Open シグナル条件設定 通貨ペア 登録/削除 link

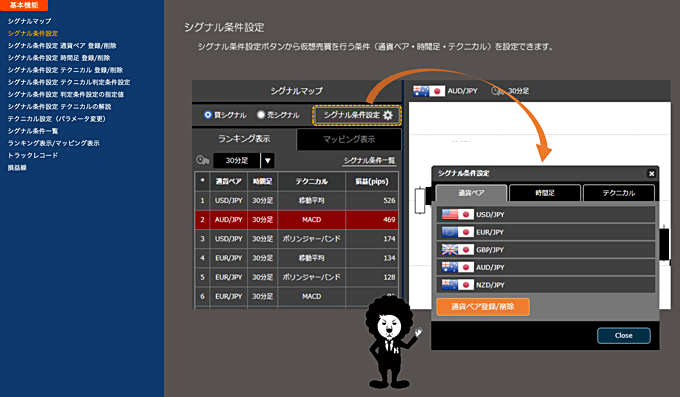coord(62,46)
